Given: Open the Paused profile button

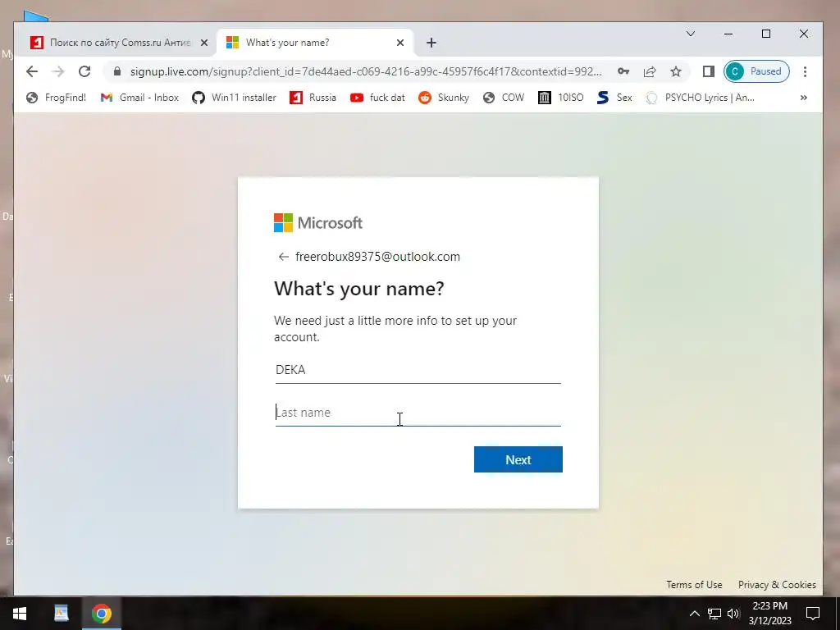Looking at the screenshot, I should [756, 71].
